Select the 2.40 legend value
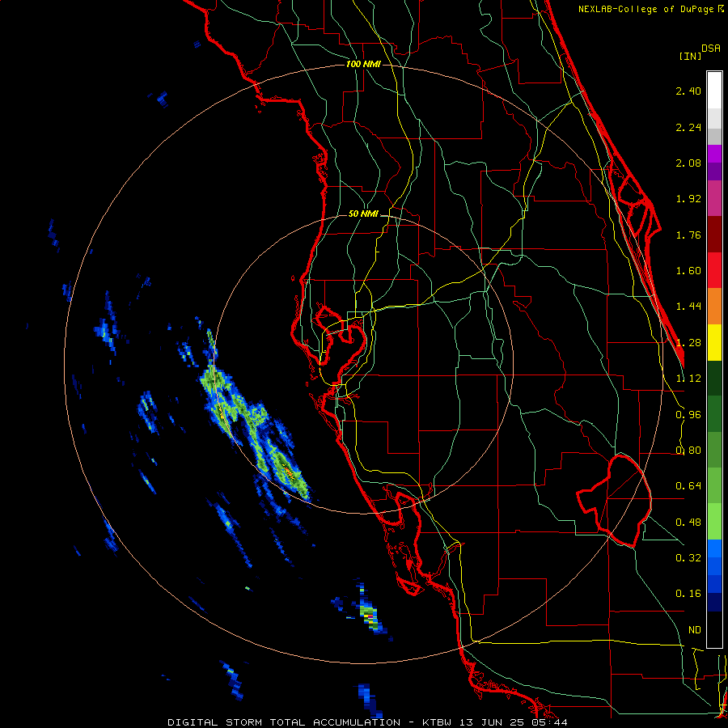This screenshot has height=728, width=728. 688,91
